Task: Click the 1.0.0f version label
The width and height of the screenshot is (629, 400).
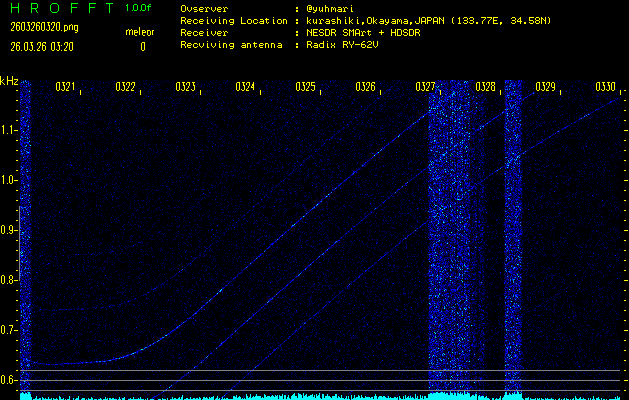Action: click(139, 8)
